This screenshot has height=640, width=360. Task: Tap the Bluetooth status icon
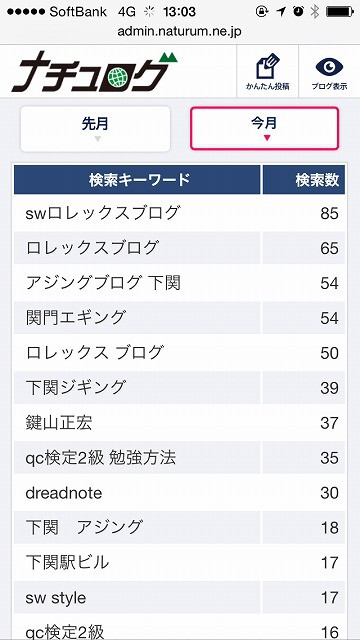tap(314, 12)
